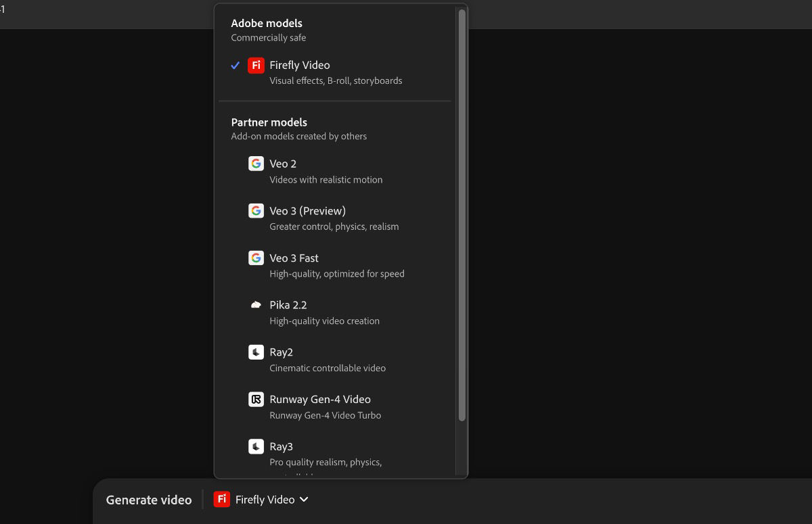Screen dimensions: 812x524
Task: Click the Partner models heading
Action: tap(269, 122)
